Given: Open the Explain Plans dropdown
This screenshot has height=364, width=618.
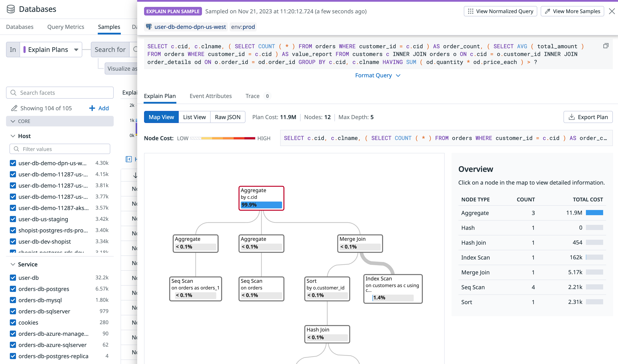Looking at the screenshot, I should (x=51, y=50).
